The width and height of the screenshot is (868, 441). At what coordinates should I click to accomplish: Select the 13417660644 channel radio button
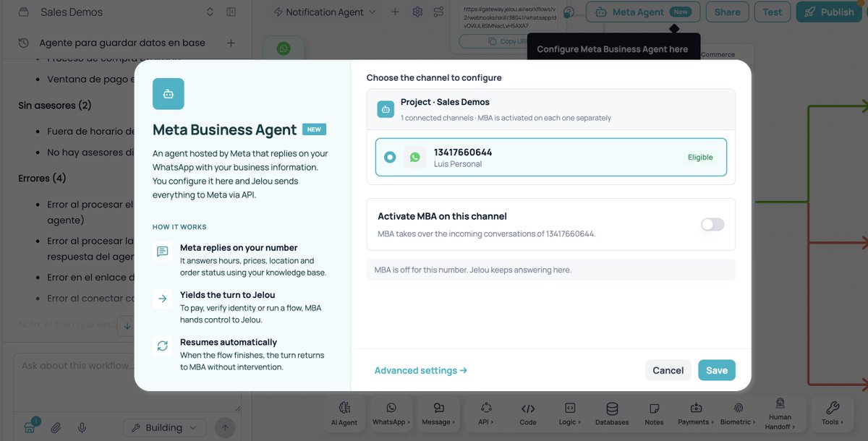click(x=390, y=157)
